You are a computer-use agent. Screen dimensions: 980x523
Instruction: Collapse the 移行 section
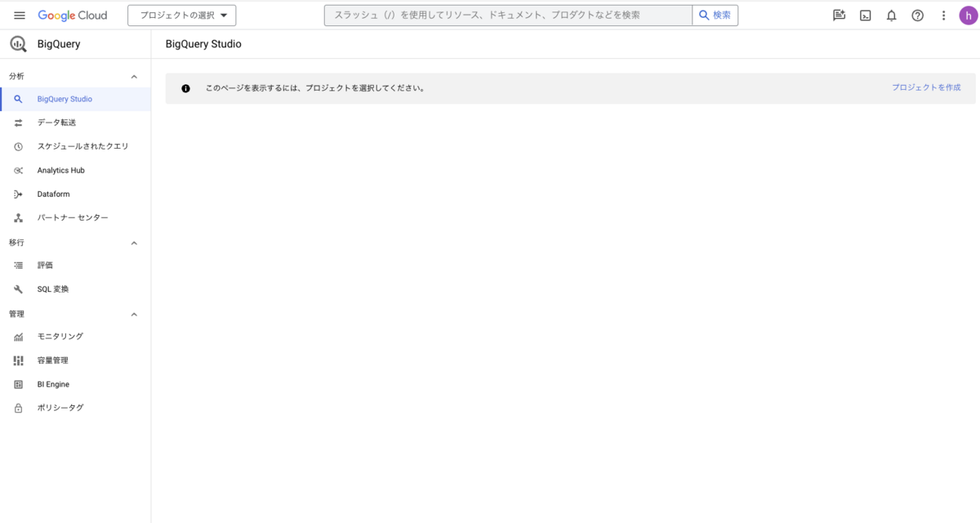pyautogui.click(x=134, y=243)
